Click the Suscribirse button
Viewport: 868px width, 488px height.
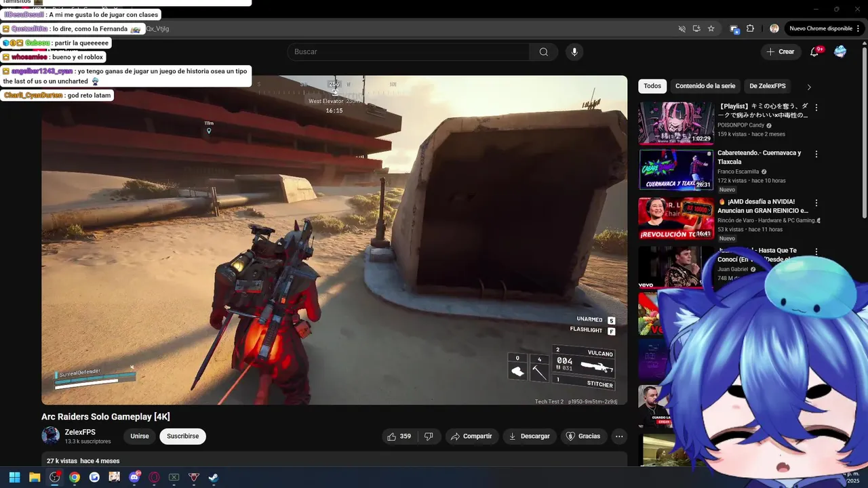(x=183, y=436)
